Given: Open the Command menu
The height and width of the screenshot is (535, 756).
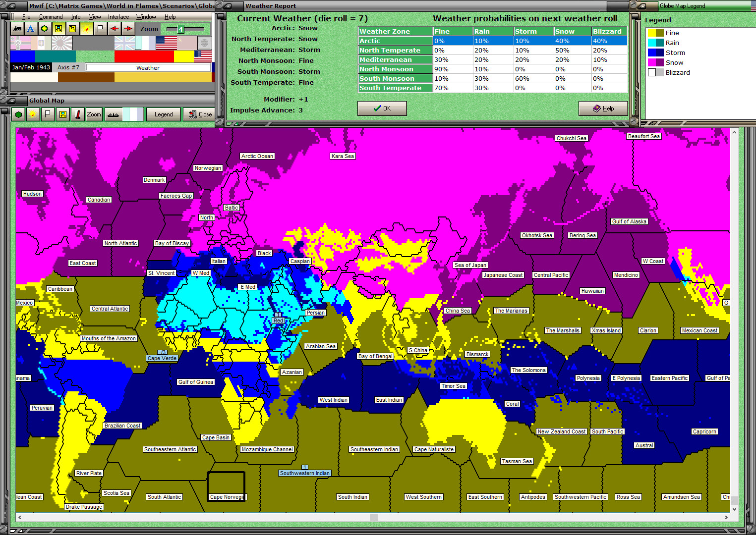Looking at the screenshot, I should point(51,17).
